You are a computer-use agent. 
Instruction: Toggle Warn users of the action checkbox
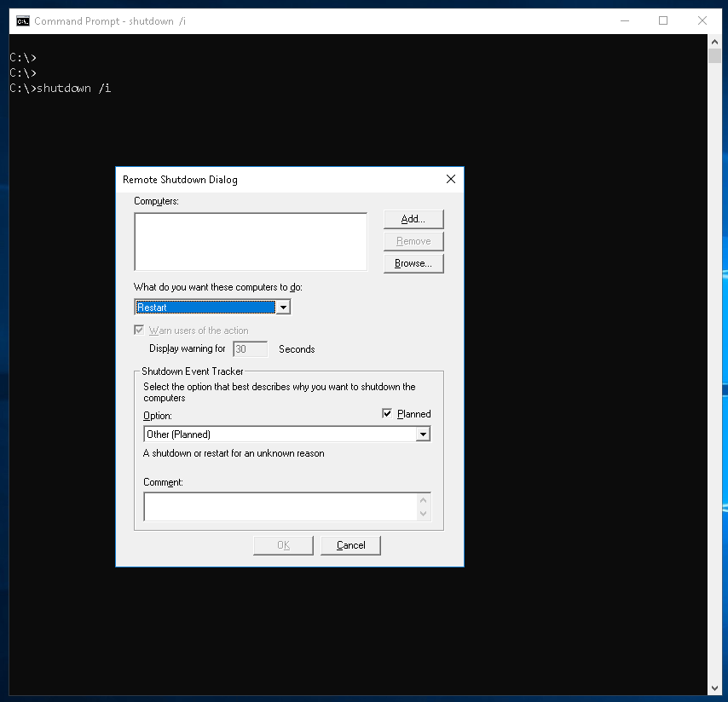pos(139,330)
